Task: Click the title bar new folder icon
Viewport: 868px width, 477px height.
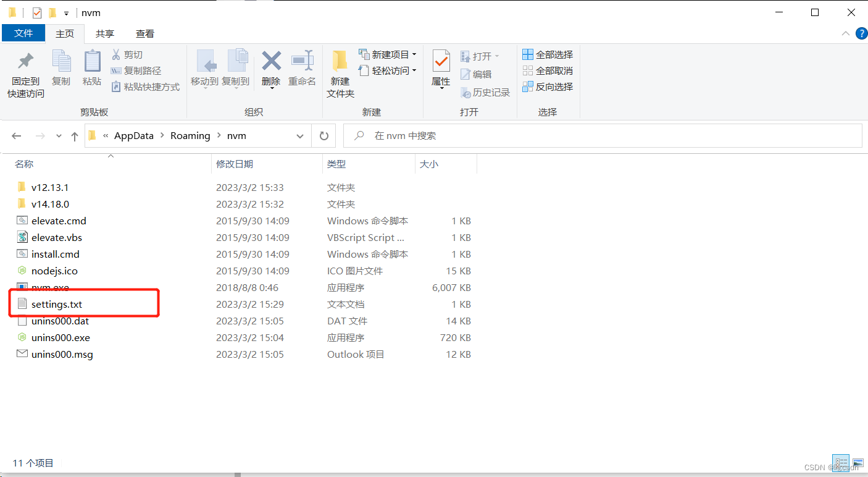Action: [52, 12]
